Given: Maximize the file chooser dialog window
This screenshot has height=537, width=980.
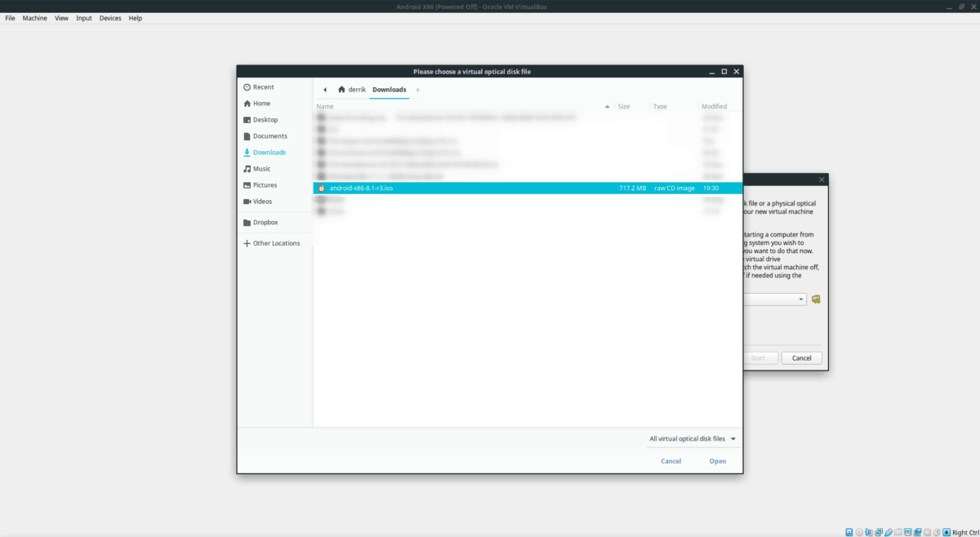Looking at the screenshot, I should click(724, 72).
